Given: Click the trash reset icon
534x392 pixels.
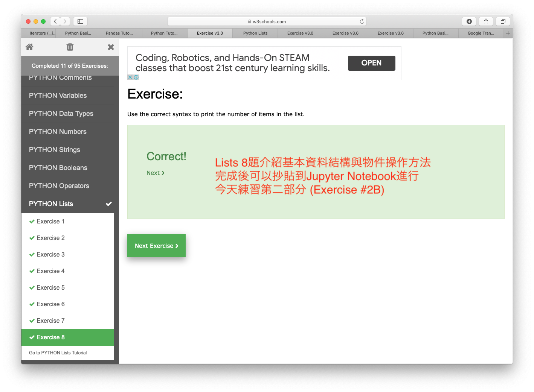Looking at the screenshot, I should pyautogui.click(x=70, y=47).
